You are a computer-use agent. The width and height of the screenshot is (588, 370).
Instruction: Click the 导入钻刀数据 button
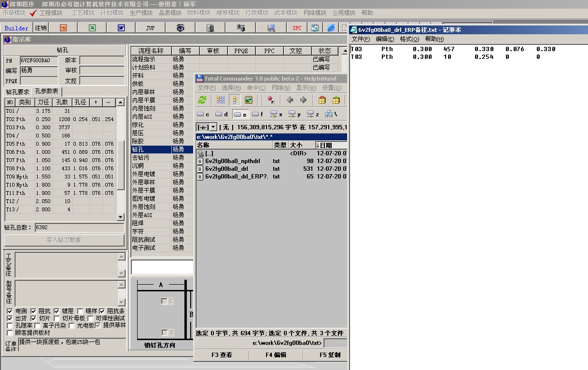pyautogui.click(x=64, y=240)
